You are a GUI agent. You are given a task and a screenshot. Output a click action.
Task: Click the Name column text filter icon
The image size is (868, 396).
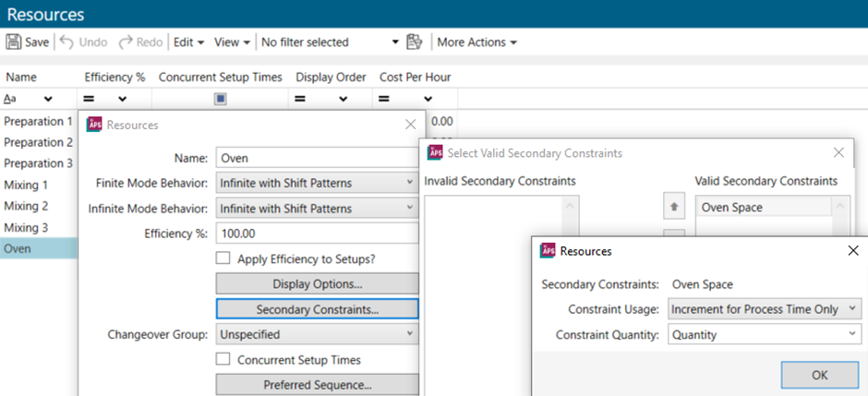[x=10, y=99]
